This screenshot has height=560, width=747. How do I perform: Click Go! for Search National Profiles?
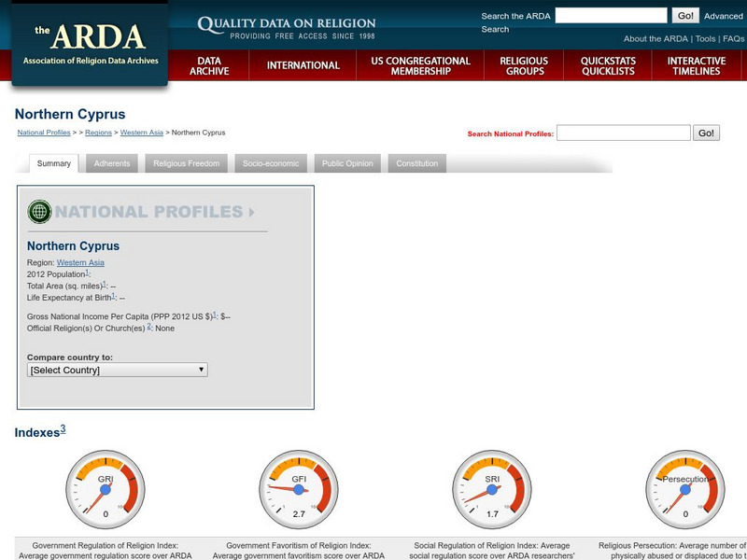point(708,132)
